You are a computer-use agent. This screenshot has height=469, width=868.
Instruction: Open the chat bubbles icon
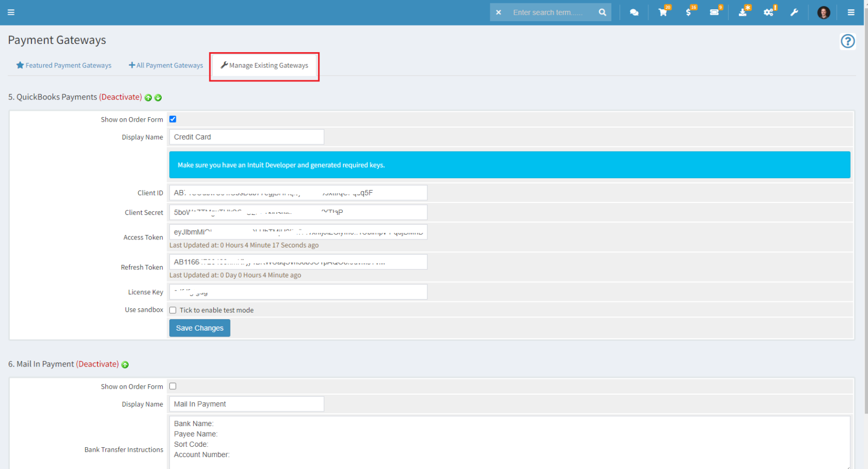point(634,12)
